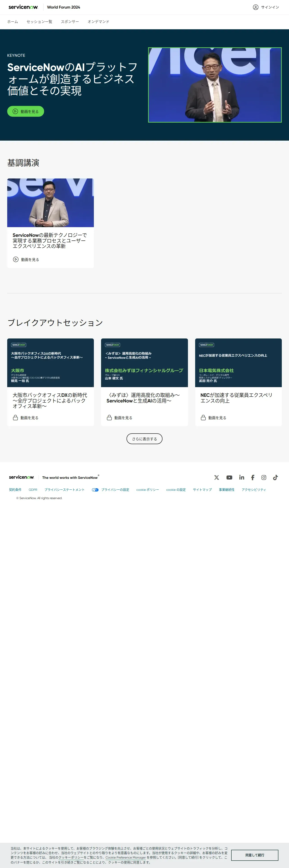
Task: Open the 契約条件 footer link
Action: pyautogui.click(x=15, y=490)
